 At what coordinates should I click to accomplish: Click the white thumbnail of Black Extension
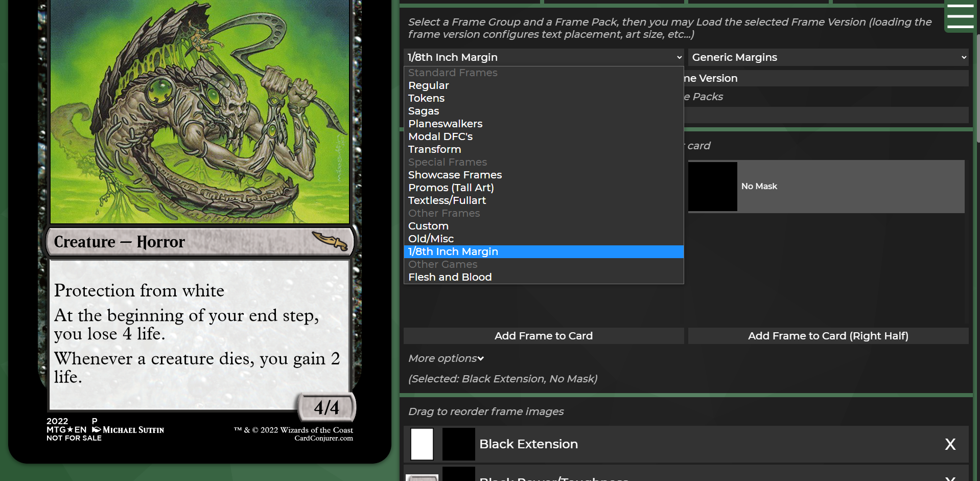422,444
